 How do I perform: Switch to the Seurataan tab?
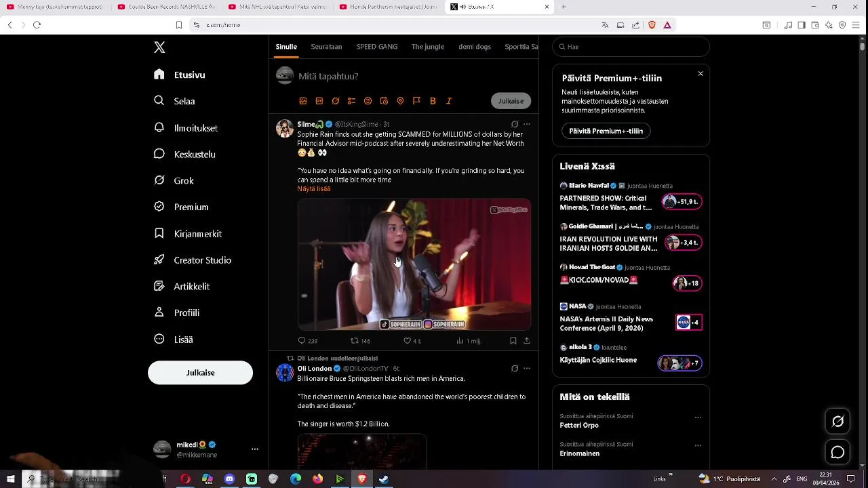[326, 47]
